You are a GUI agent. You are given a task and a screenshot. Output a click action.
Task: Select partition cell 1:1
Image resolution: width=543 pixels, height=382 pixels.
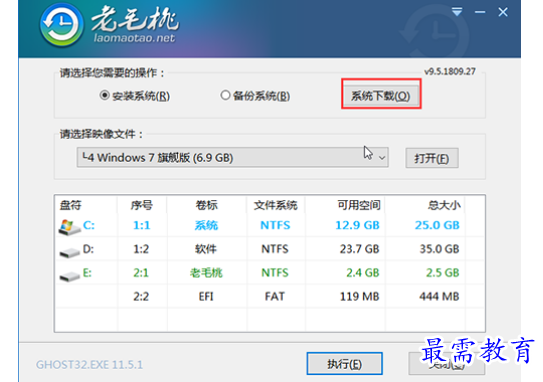[x=142, y=225]
